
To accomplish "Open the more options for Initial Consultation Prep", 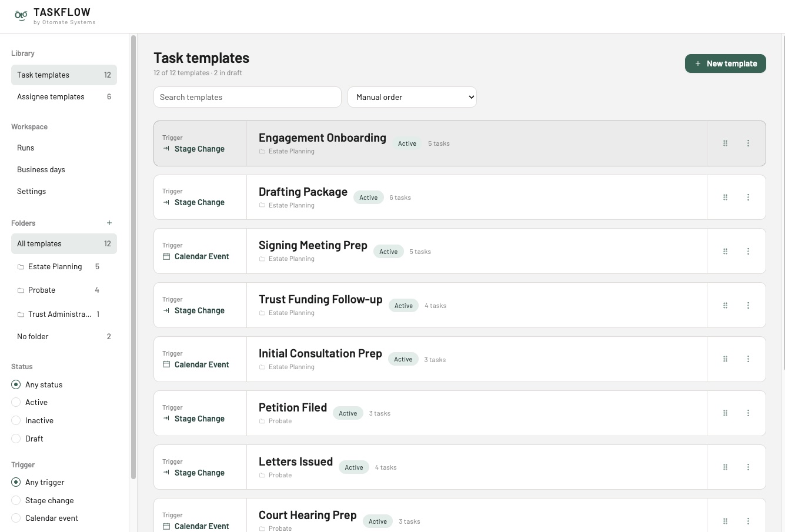I will click(x=748, y=359).
